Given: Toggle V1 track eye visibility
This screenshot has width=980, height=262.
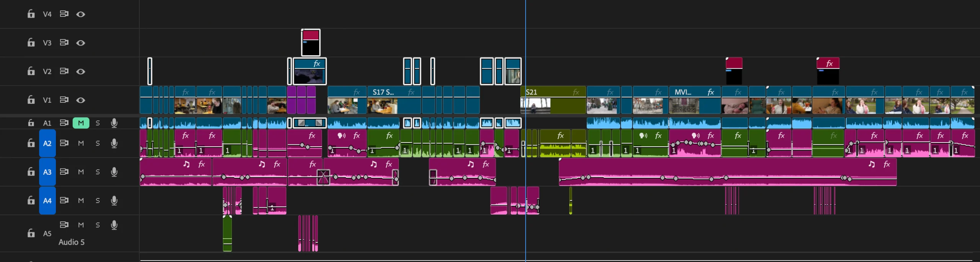Looking at the screenshot, I should (80, 100).
